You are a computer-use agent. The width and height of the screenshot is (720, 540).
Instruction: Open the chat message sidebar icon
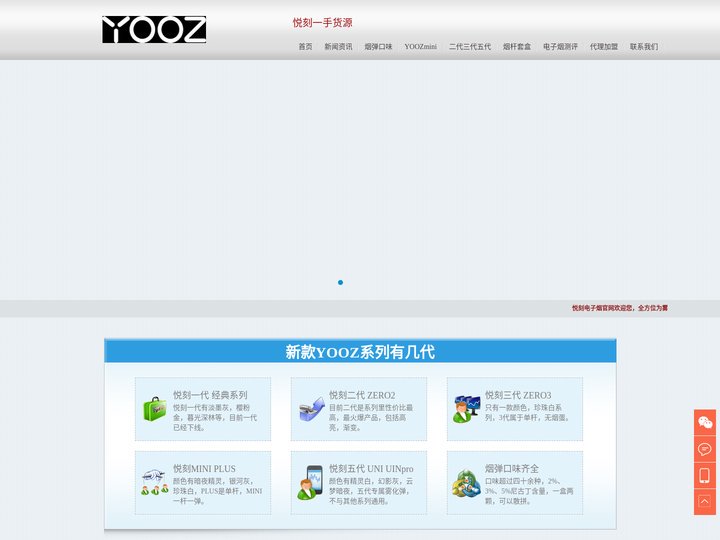[x=705, y=449]
